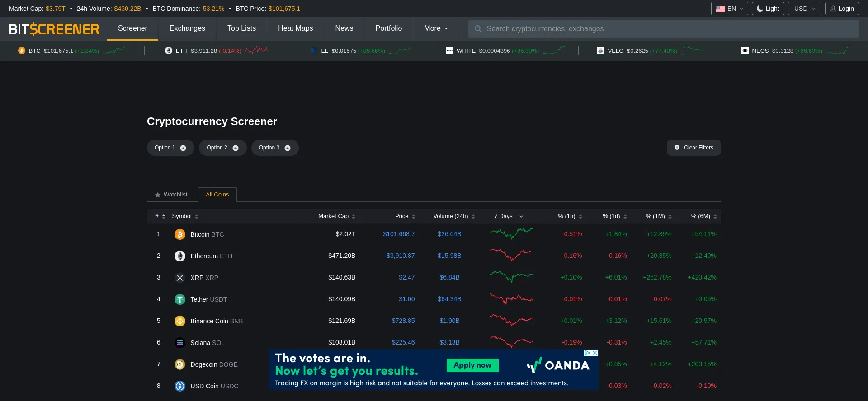Screen dimensions: 868x401
Task: Go to Exchanges page
Action: 187,28
